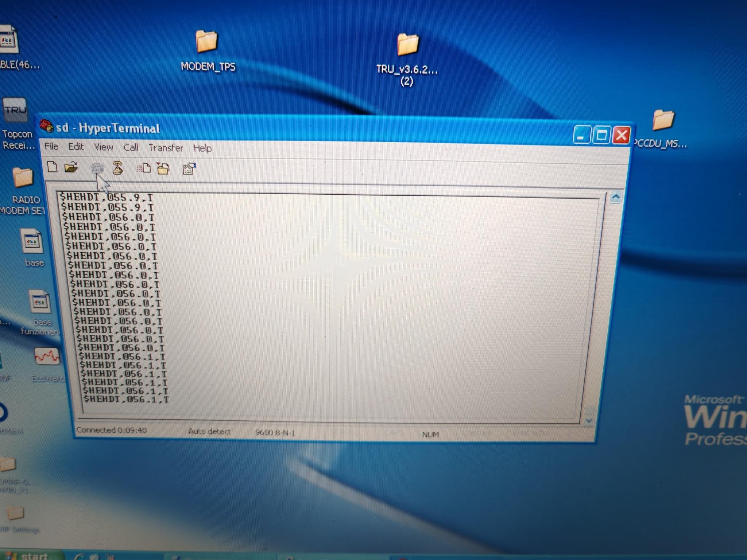Click the terminal scroll up arrow
Screen dimensions: 747x560
(x=616, y=197)
